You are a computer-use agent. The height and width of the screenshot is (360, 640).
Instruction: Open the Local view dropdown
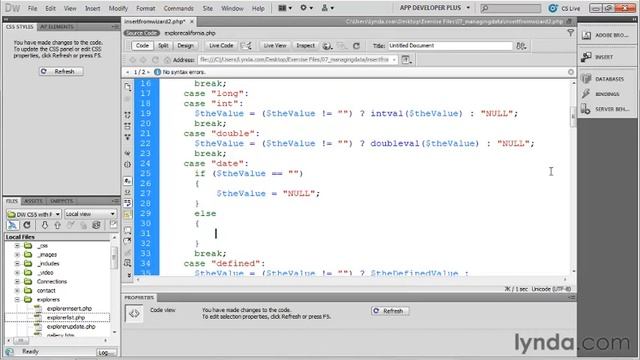click(90, 214)
